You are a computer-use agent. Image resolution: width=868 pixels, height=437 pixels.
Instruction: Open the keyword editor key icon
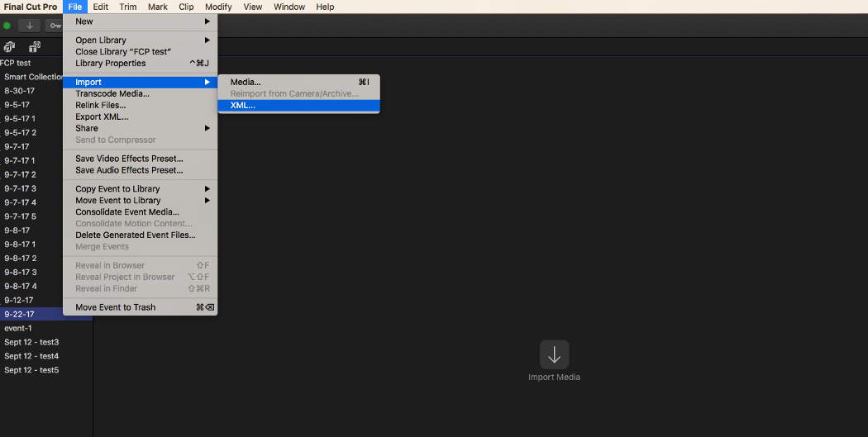coord(55,26)
